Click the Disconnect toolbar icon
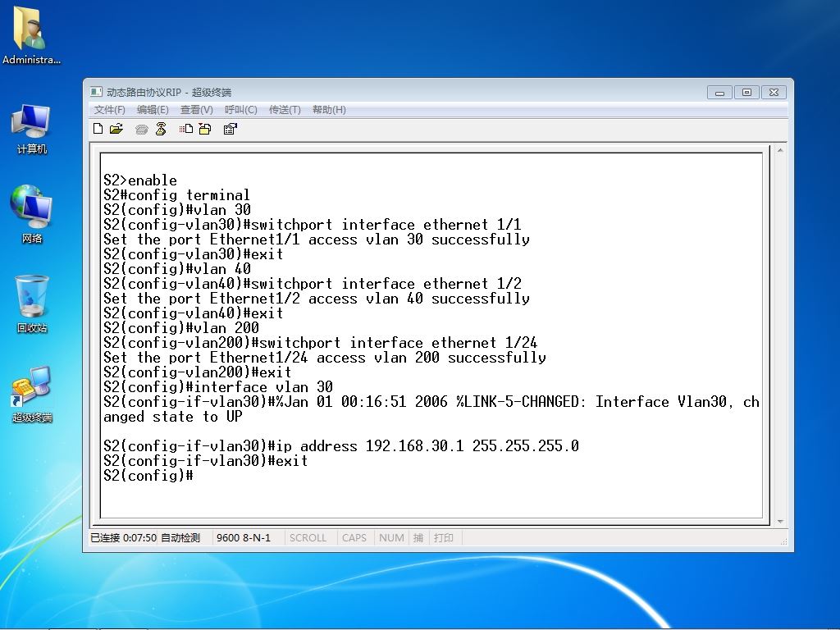Screen dimensions: 840x630 pyautogui.click(x=161, y=129)
